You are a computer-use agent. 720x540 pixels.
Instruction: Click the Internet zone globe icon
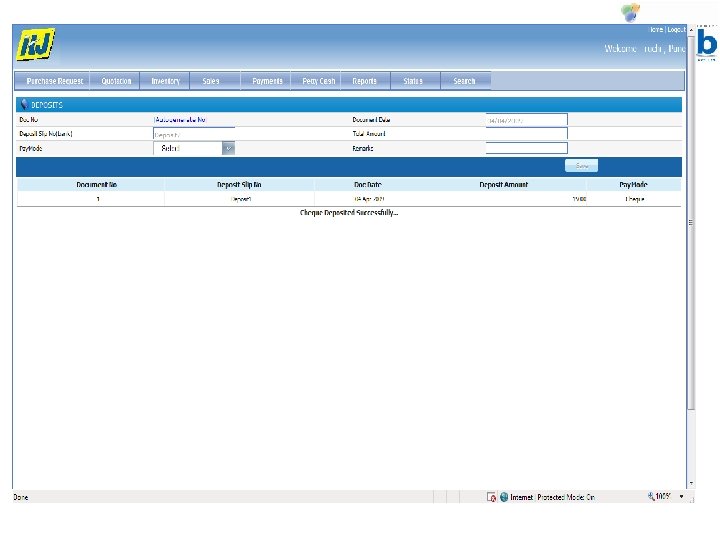pos(504,497)
